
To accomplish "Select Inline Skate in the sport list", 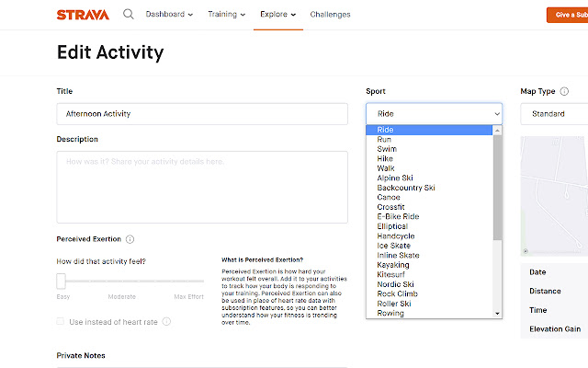I will point(429,256).
